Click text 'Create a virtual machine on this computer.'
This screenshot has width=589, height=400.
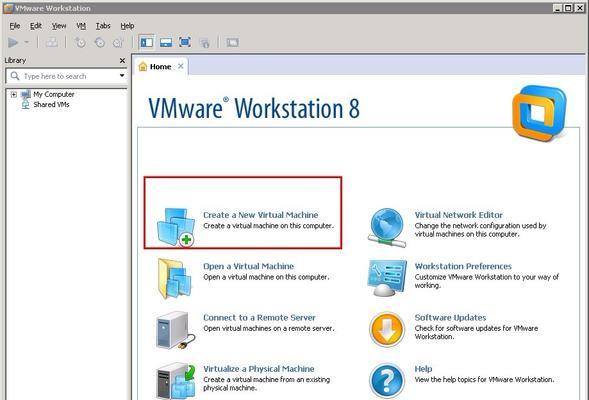[268, 226]
